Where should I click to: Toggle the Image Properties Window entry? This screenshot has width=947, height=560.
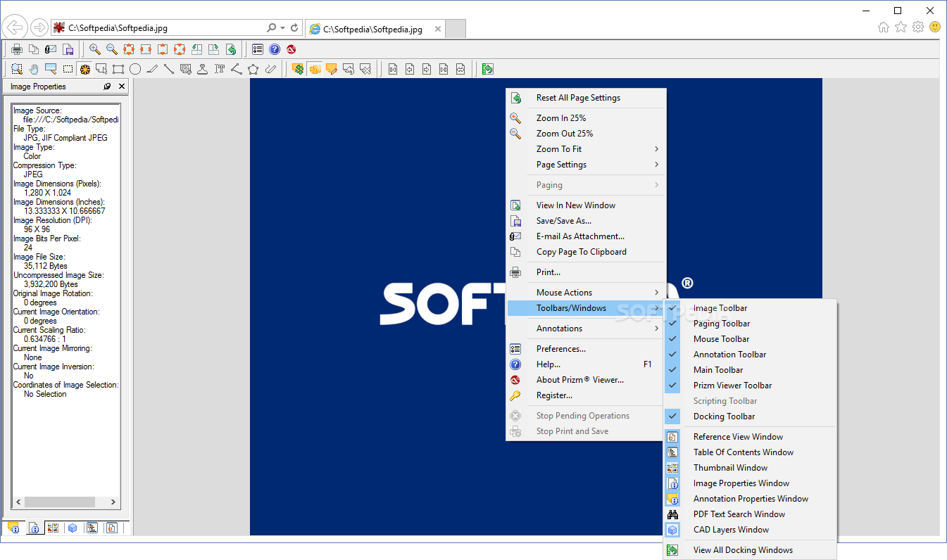click(750, 483)
